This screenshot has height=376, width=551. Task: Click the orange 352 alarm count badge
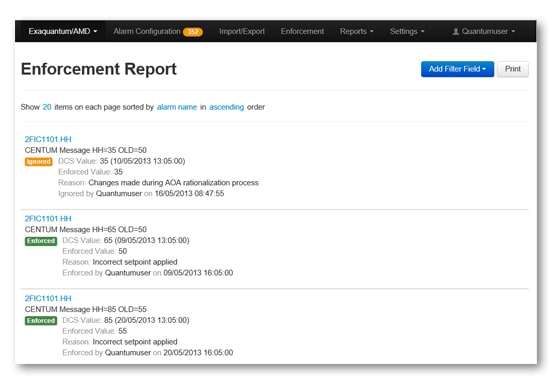point(193,32)
